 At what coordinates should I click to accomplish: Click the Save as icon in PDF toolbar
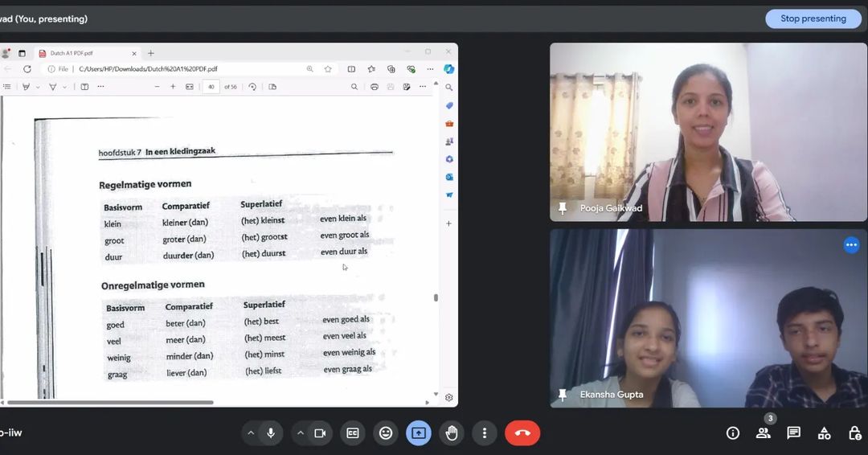[407, 87]
